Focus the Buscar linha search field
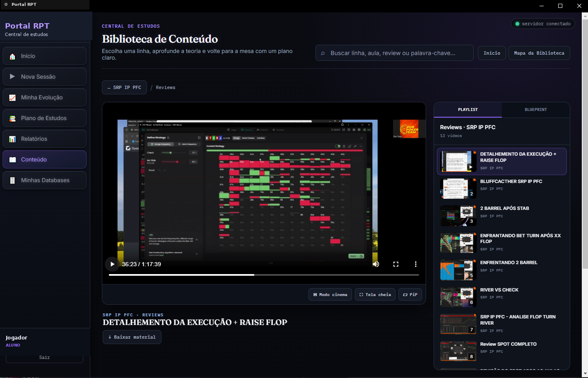 394,53
